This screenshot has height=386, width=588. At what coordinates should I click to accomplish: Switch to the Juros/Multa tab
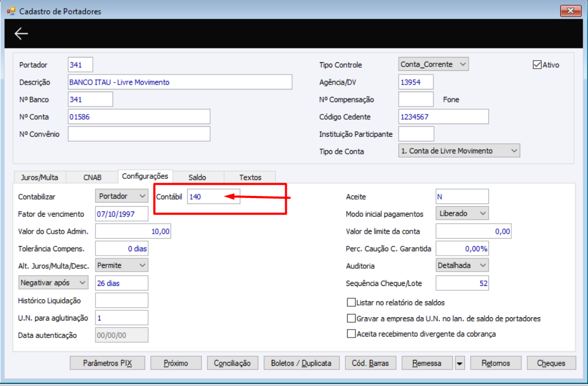click(x=40, y=177)
